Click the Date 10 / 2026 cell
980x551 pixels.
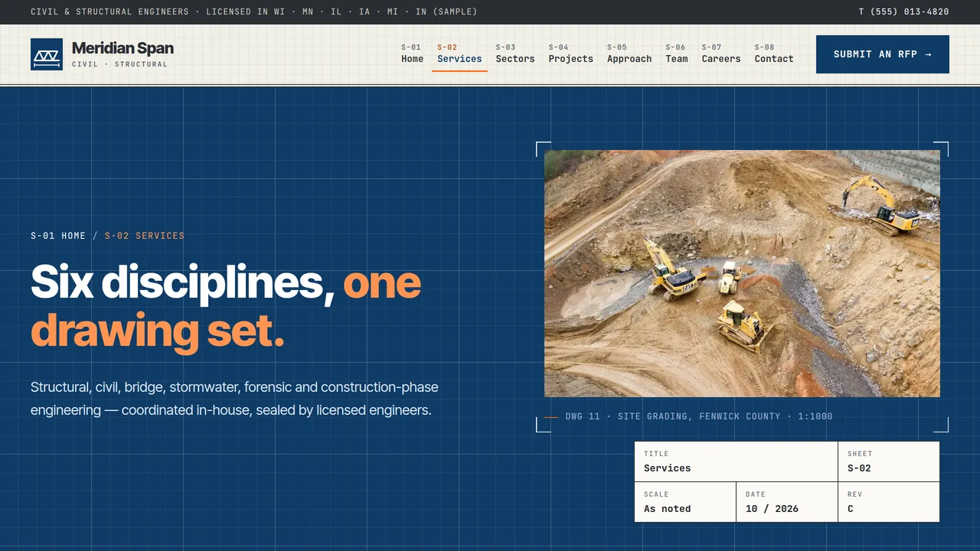787,502
